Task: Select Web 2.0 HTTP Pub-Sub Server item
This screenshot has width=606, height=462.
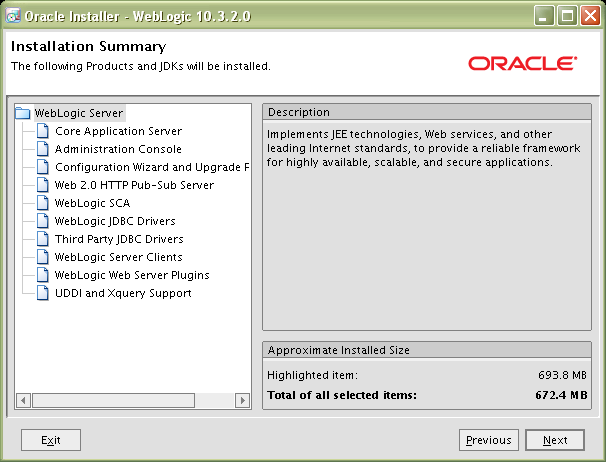Action: pyautogui.click(x=134, y=185)
